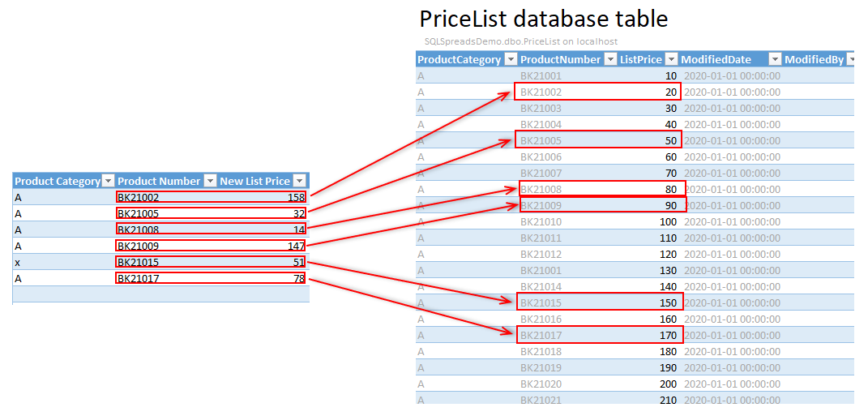Click ListPrice cell 60
This screenshot has width=868, height=416.
(671, 157)
